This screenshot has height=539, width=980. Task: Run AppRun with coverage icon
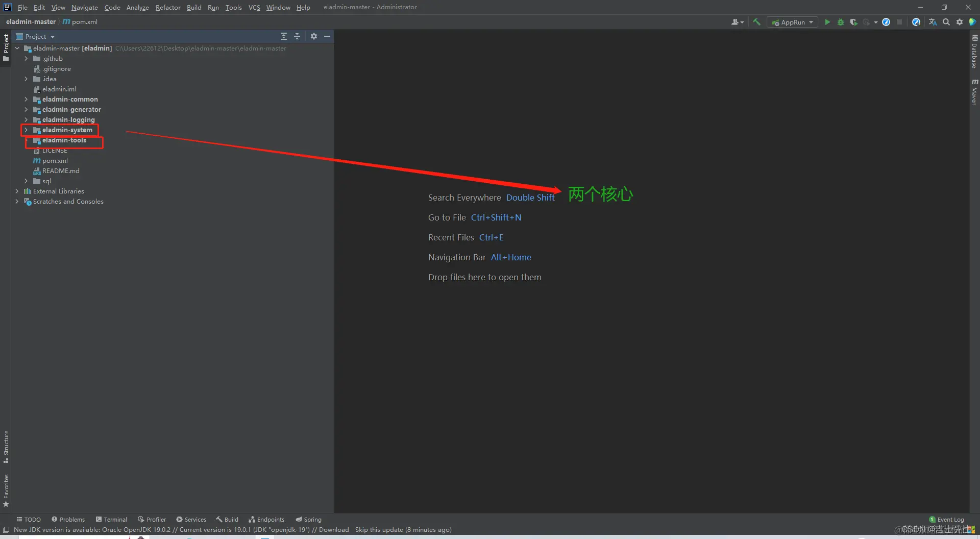point(853,22)
